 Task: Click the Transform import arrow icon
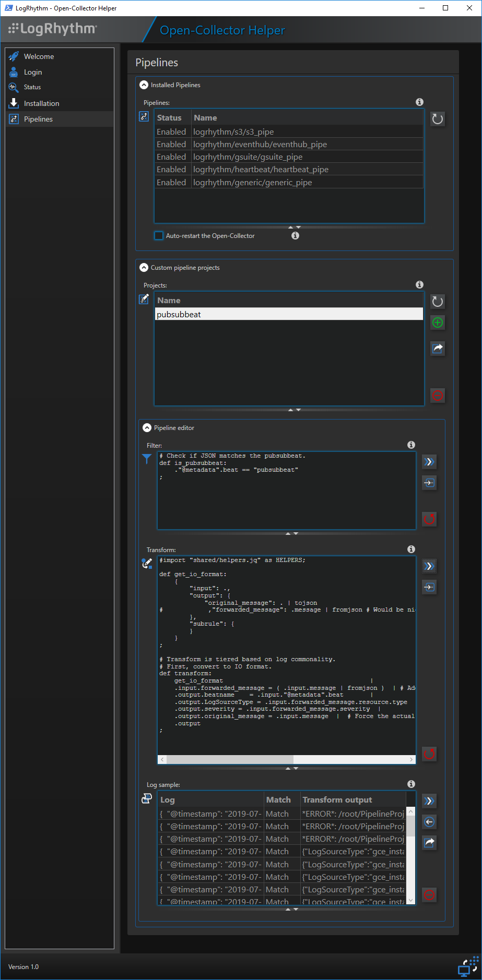429,587
